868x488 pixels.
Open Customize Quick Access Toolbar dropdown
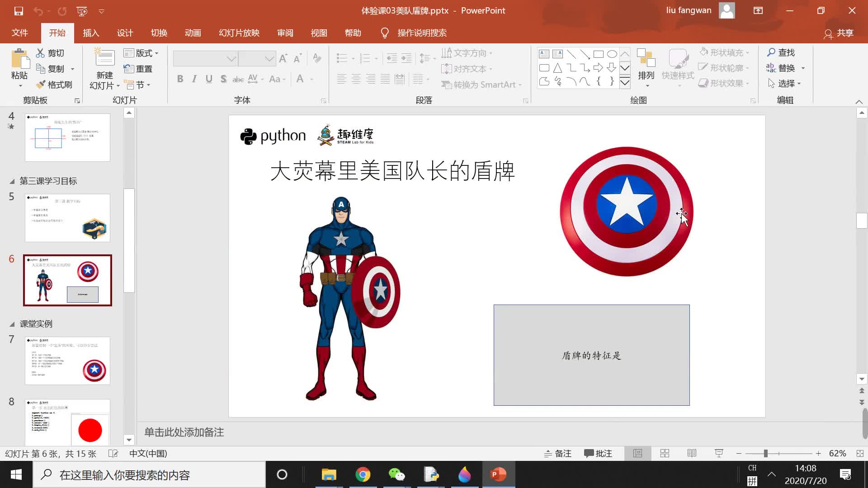click(x=102, y=11)
